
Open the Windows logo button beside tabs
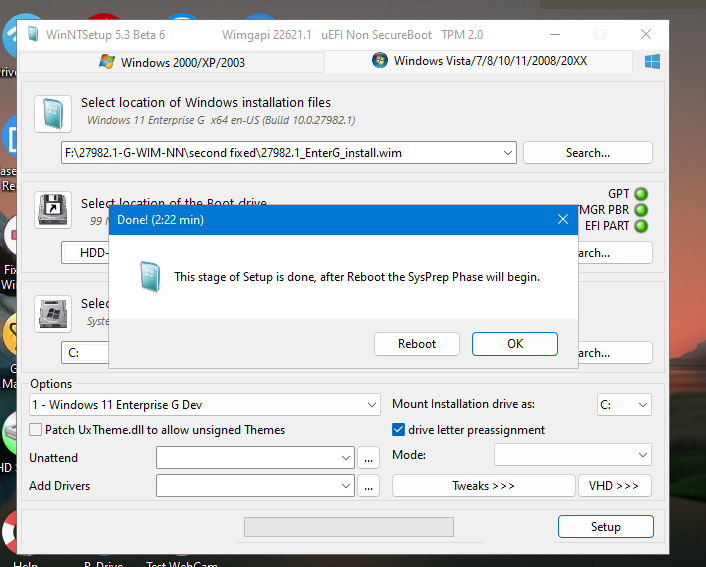point(652,62)
